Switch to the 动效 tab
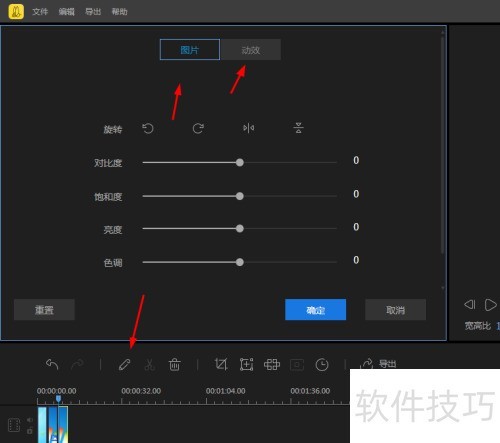 coord(251,50)
